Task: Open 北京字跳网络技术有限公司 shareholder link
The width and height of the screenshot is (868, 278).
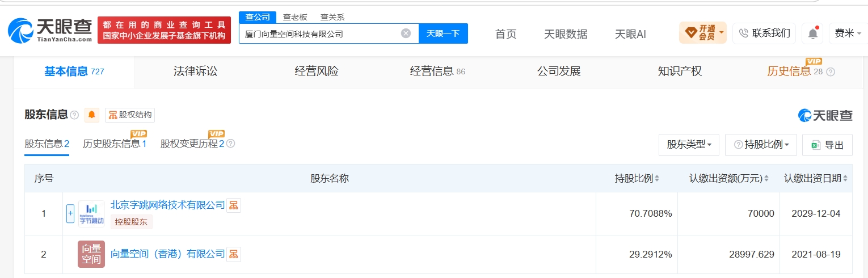Action: coord(167,205)
